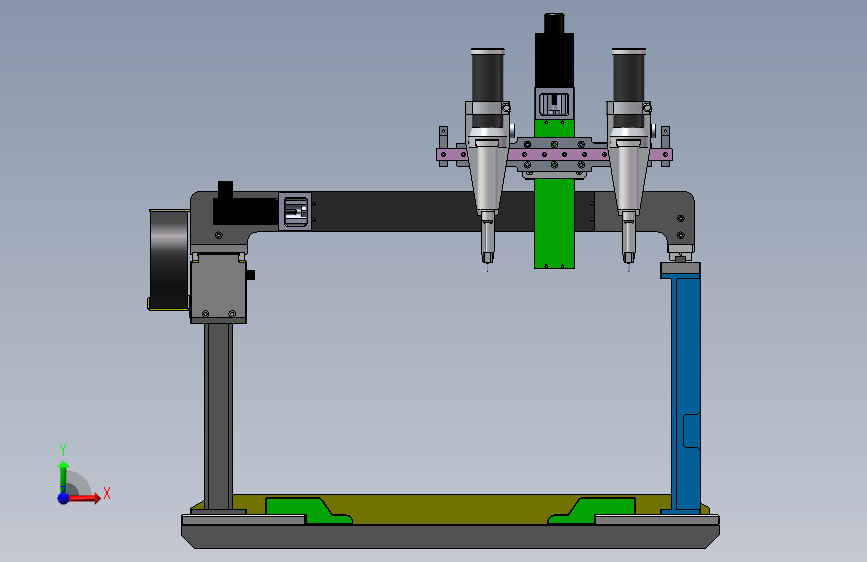Select the right light gray foot plate
867x562 pixels.
657,520
